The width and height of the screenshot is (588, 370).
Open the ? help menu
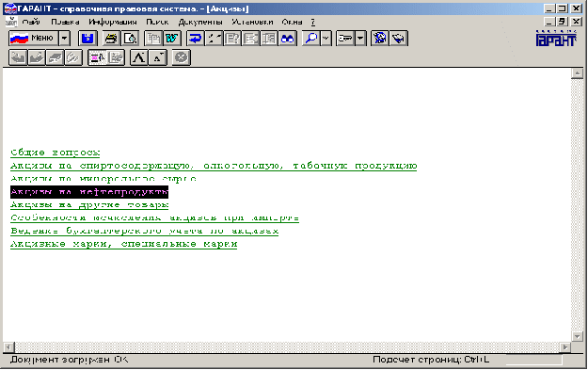[x=312, y=22]
